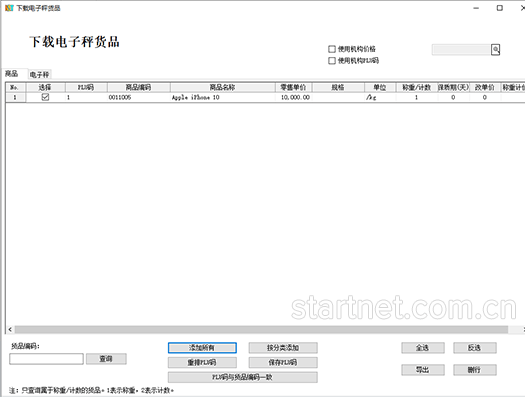525x397 pixels.
Task: Click the 全选 button
Action: (423, 348)
